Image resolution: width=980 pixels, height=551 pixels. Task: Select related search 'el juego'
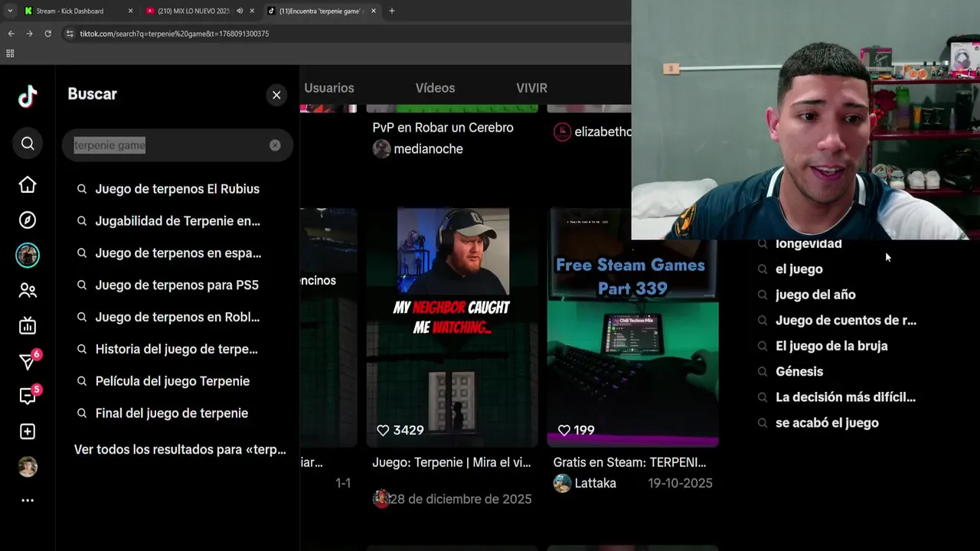tap(799, 269)
